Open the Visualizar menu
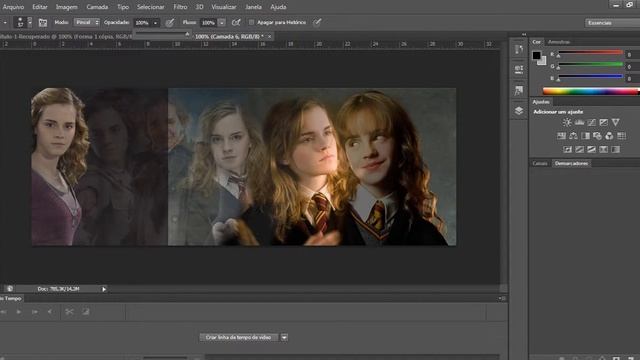Viewport: 640px width, 360px height. 224,7
